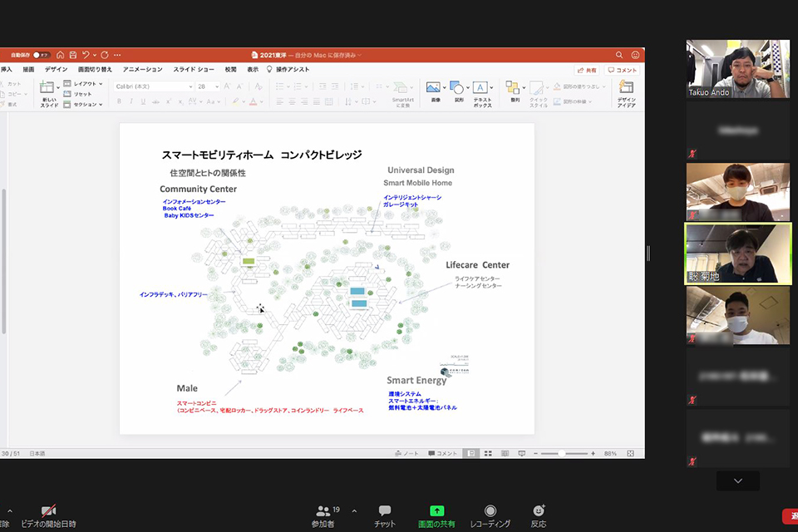The width and height of the screenshot is (798, 532).
Task: Click the zoom slider handle
Action: point(562,453)
